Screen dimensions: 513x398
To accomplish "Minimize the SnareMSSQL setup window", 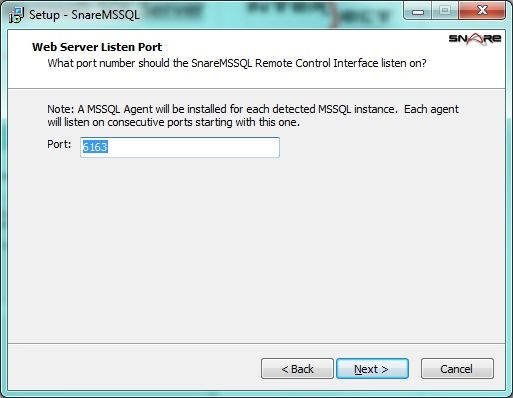I will pyautogui.click(x=418, y=12).
